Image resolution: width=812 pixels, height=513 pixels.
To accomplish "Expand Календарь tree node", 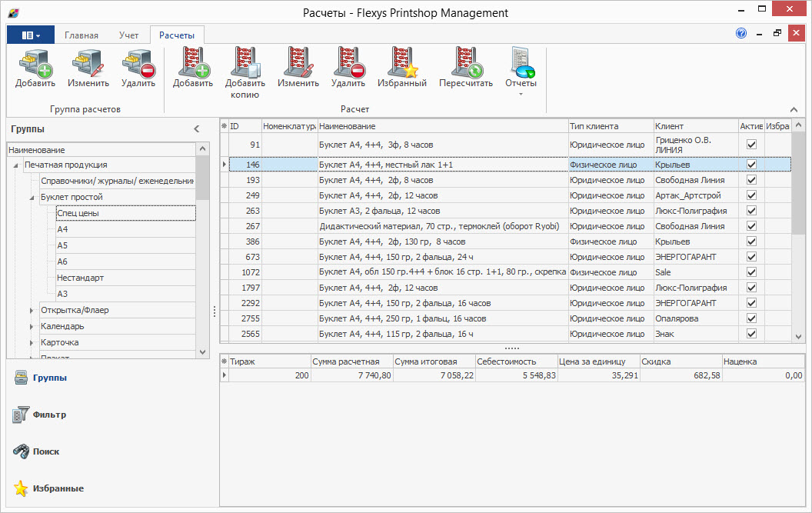I will point(32,326).
